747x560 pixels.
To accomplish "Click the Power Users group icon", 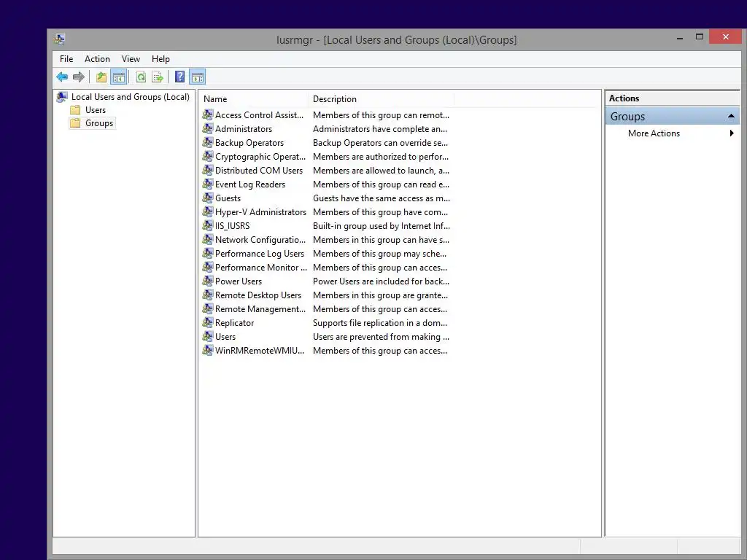I will pyautogui.click(x=208, y=281).
